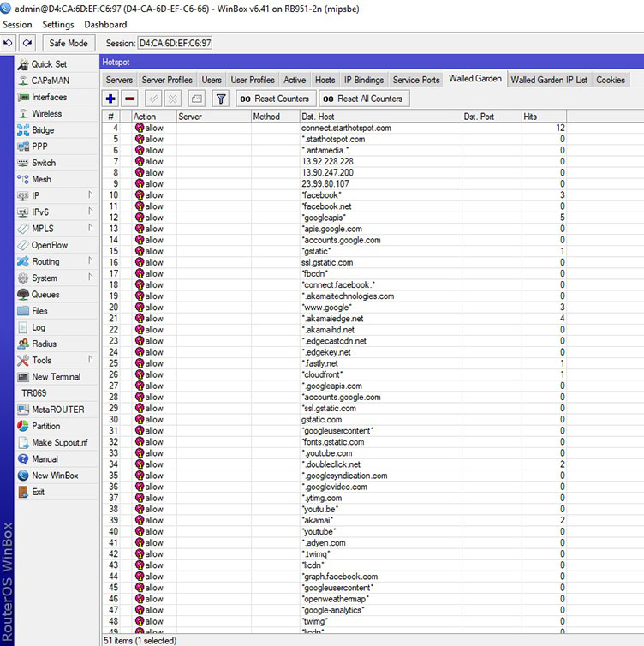Click Reset All Counters button
The height and width of the screenshot is (646, 644).
click(x=365, y=99)
